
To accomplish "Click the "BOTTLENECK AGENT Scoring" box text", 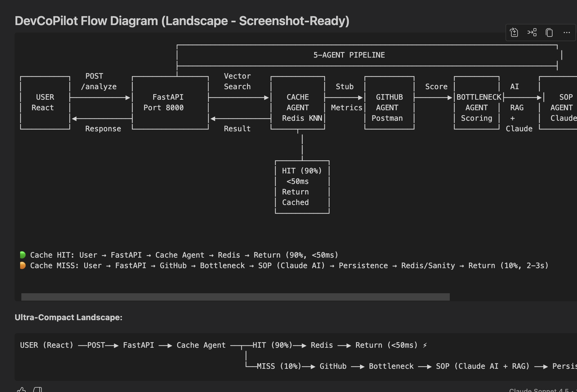I will click(x=479, y=108).
